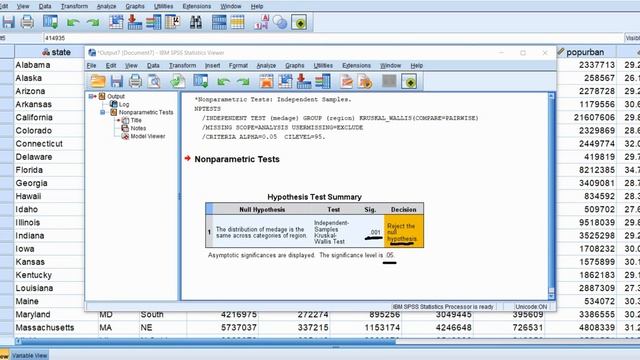
Task: Click Reject the null hypothesis decision cell
Action: (404, 231)
